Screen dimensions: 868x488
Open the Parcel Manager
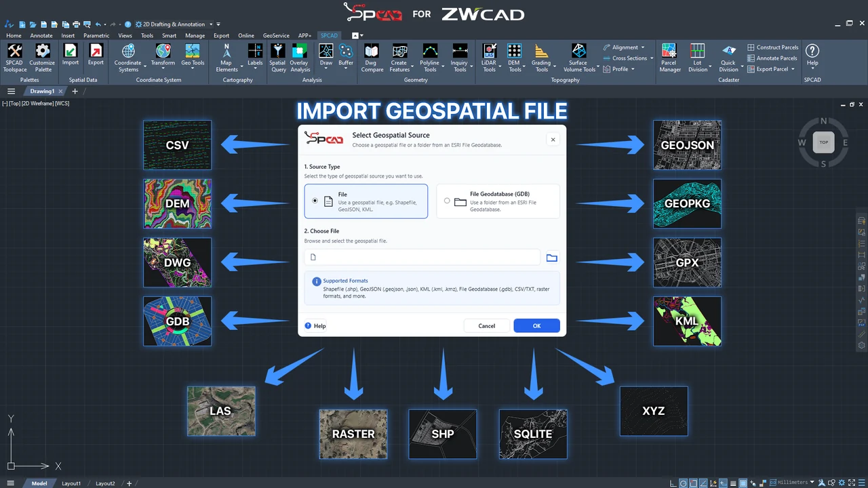tap(670, 58)
